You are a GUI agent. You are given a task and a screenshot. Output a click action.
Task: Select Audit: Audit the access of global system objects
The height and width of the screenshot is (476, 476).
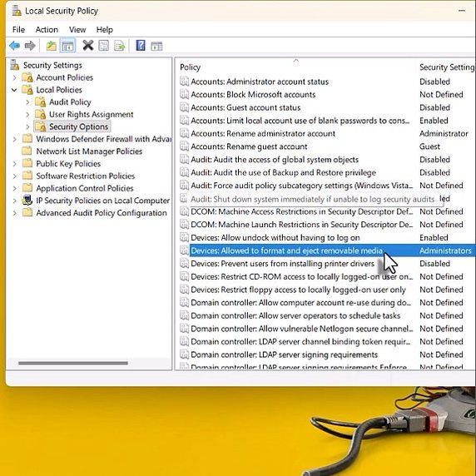coord(275,160)
